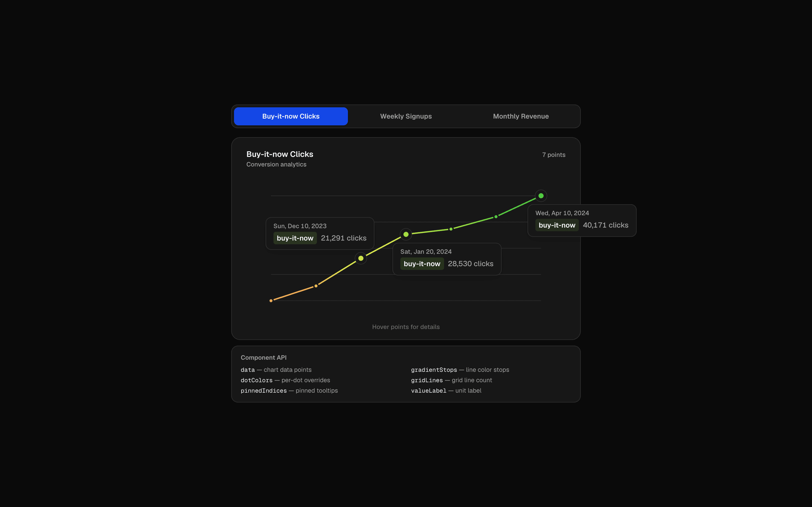This screenshot has height=507, width=812.
Task: Click the Sat, Jan 20, 2024 tooltip
Action: coord(447,259)
